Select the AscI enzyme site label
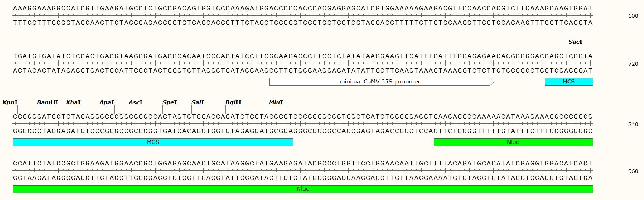Image resolution: width=644 pixels, height=200 pixels. 135,102
